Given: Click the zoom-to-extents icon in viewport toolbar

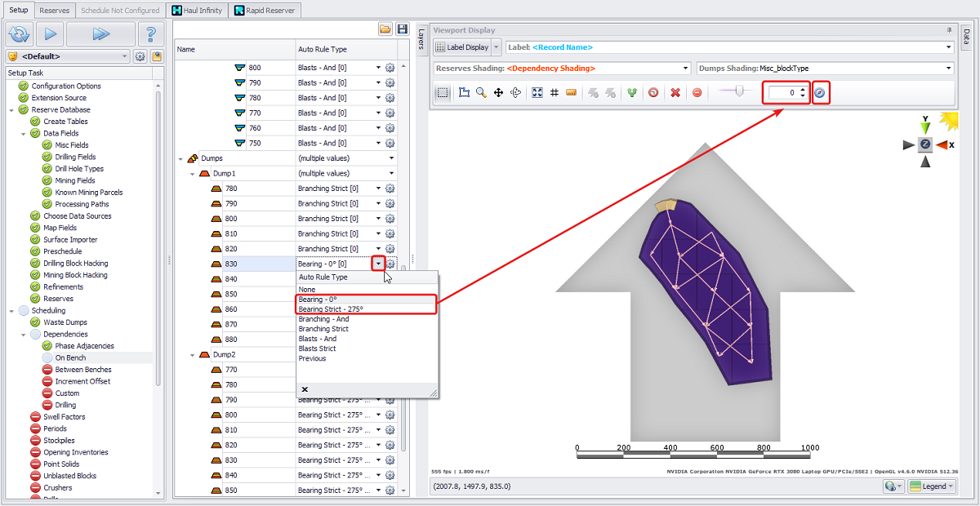Looking at the screenshot, I should pos(537,93).
